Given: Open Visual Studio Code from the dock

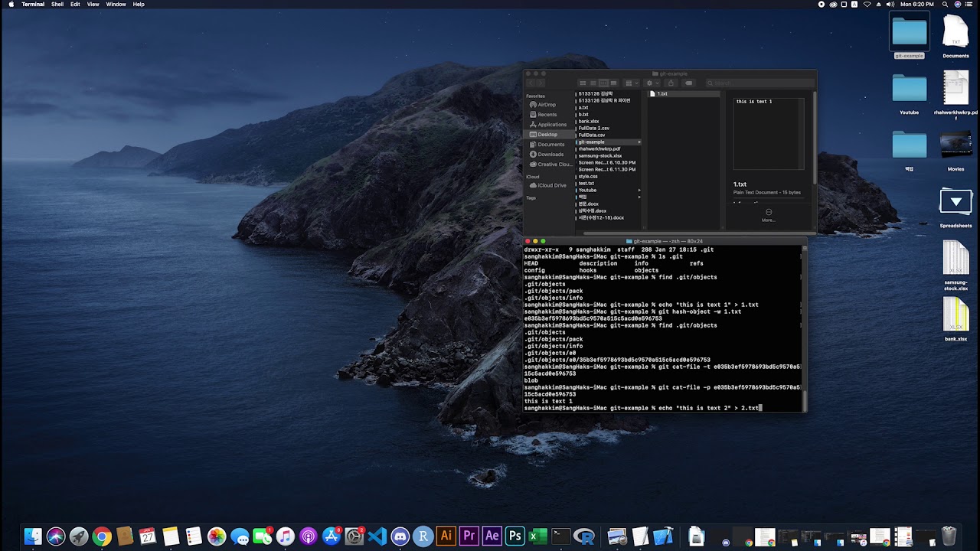Looking at the screenshot, I should [377, 536].
